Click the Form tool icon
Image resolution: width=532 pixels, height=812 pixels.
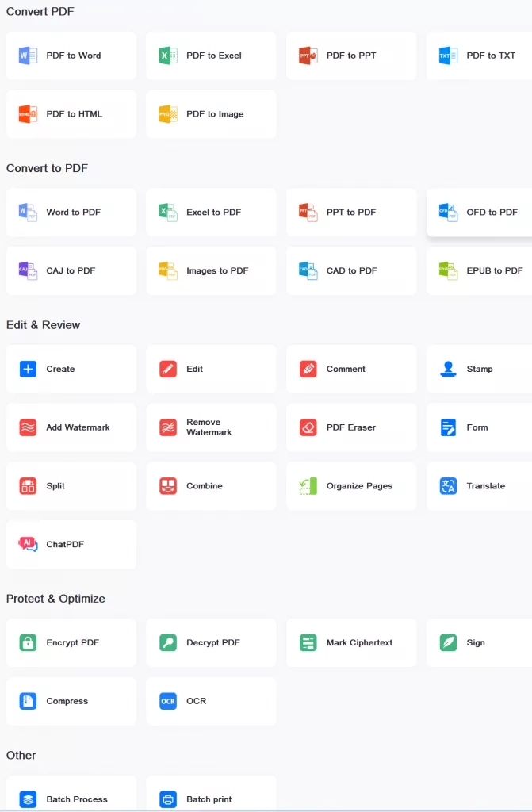448,427
